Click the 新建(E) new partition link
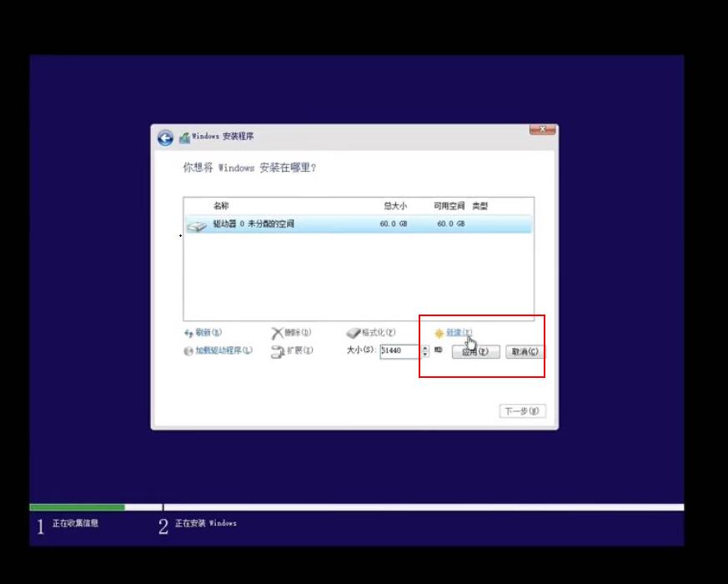 [459, 333]
